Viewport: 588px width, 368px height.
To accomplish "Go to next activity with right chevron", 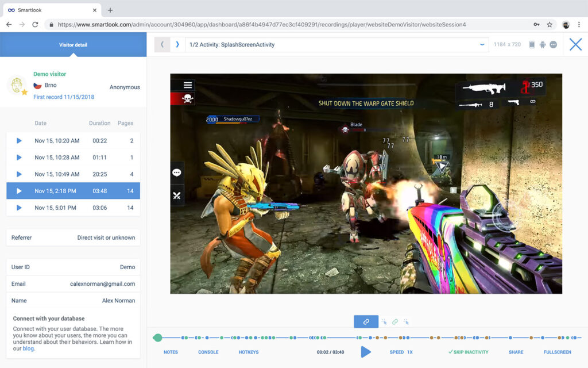I will [177, 44].
